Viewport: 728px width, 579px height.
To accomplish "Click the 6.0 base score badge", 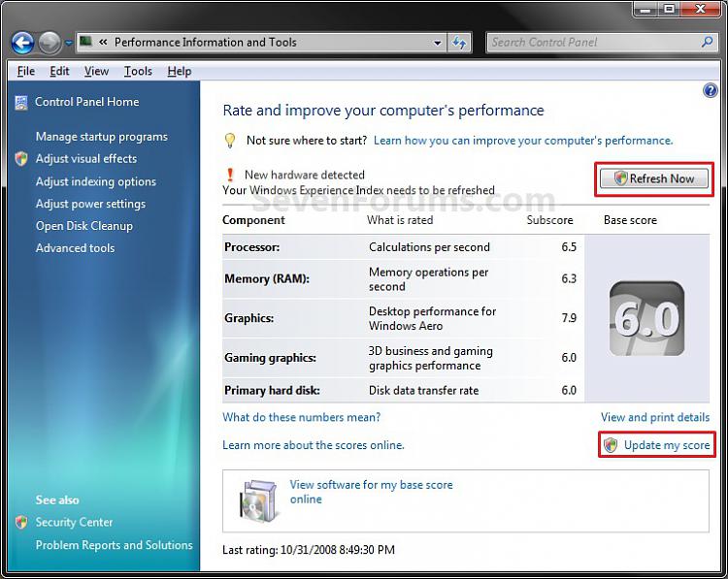I will (x=646, y=319).
